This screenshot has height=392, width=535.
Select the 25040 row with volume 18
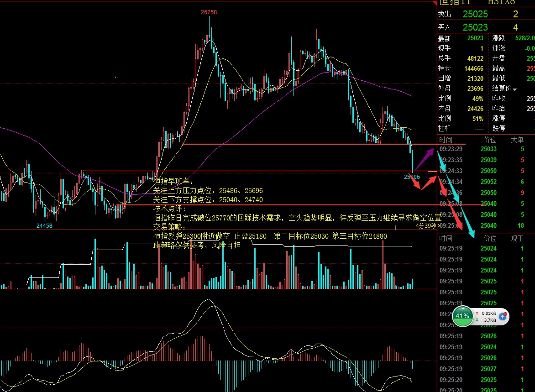point(486,225)
